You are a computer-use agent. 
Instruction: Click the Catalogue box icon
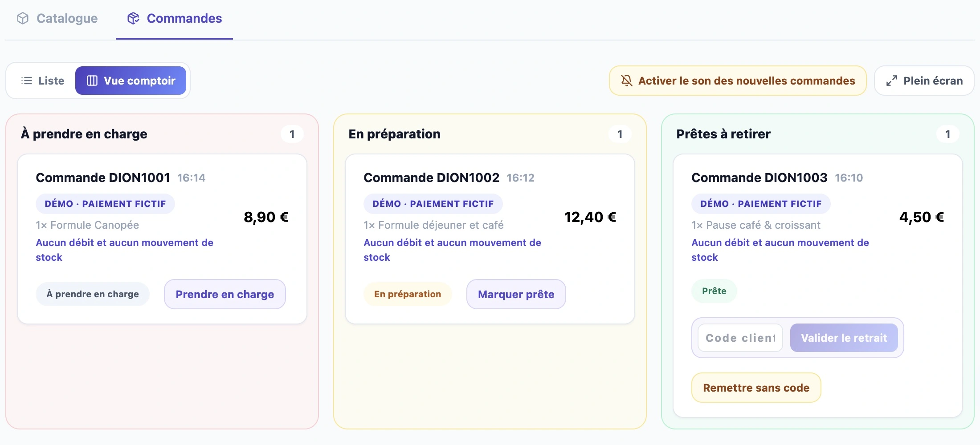pos(23,18)
